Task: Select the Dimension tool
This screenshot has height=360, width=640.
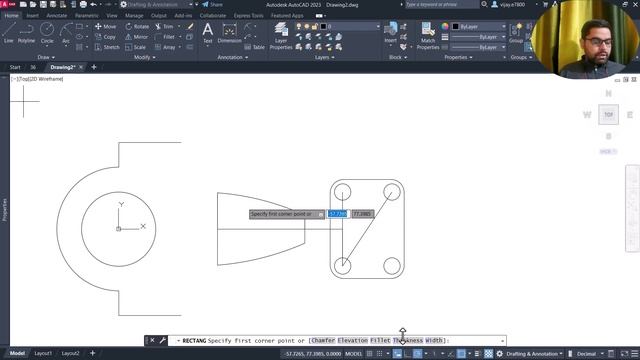Action: (229, 33)
